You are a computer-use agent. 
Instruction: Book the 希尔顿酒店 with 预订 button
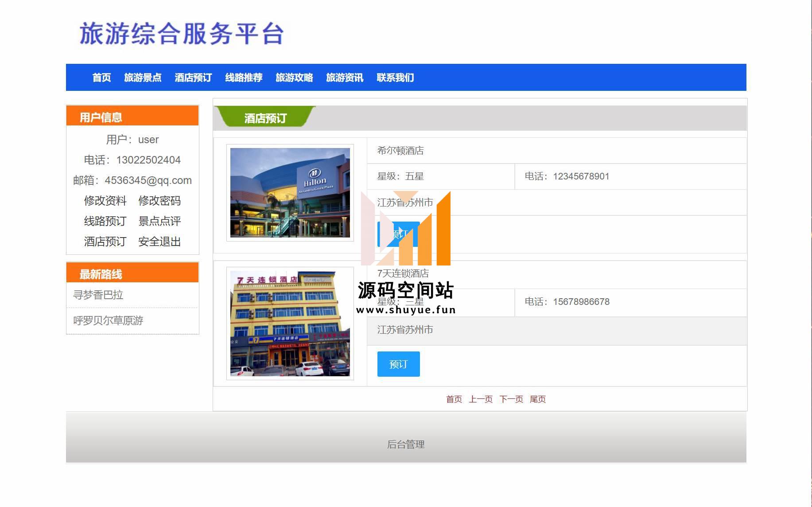398,234
